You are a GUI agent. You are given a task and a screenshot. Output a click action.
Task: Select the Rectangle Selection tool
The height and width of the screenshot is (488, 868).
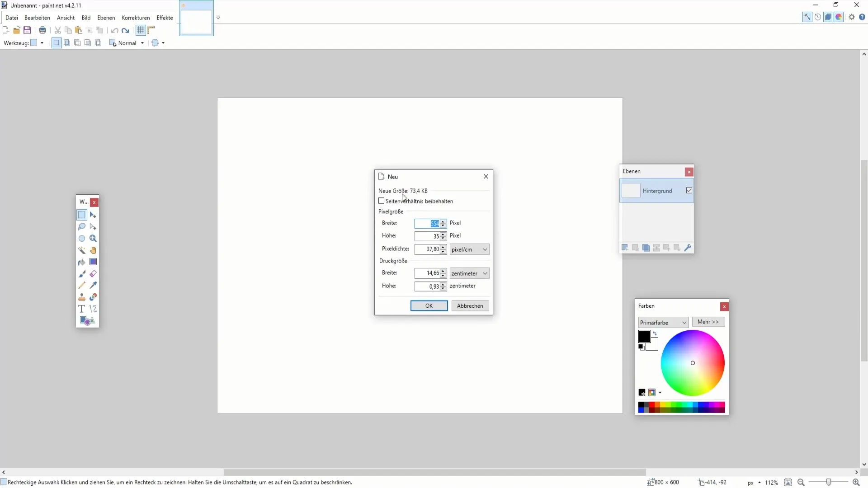point(82,215)
